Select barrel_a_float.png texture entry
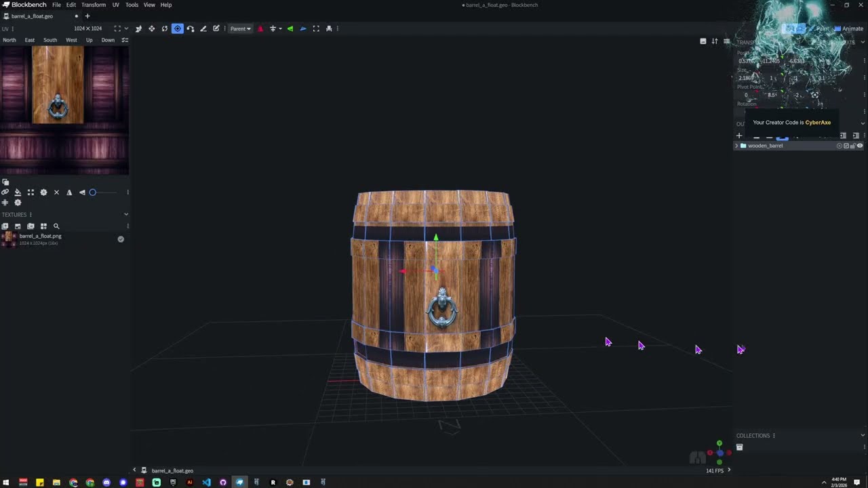868x488 pixels. (64, 239)
